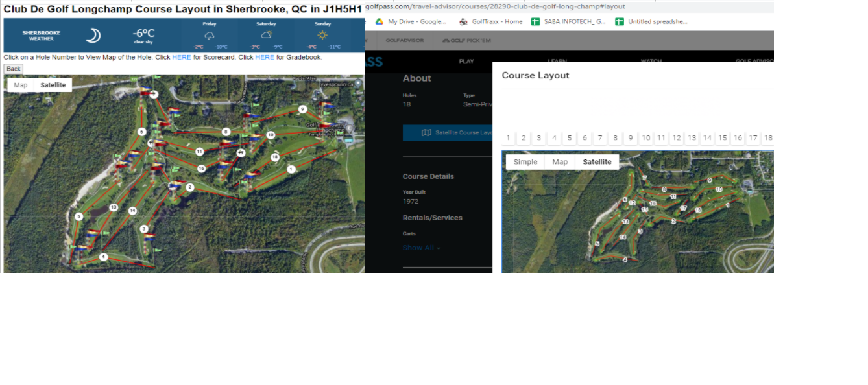Click hole 10 marker on left satellite map
This screenshot has width=868, height=385.
point(271,135)
